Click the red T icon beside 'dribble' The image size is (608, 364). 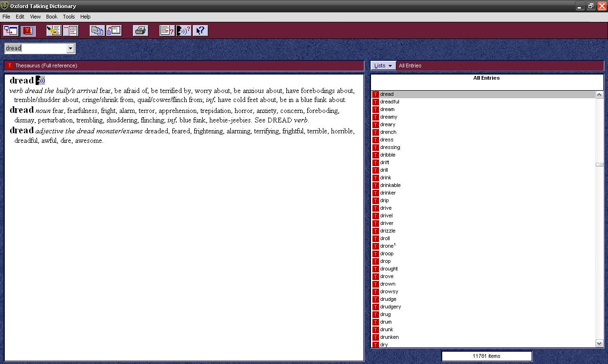[x=375, y=155]
